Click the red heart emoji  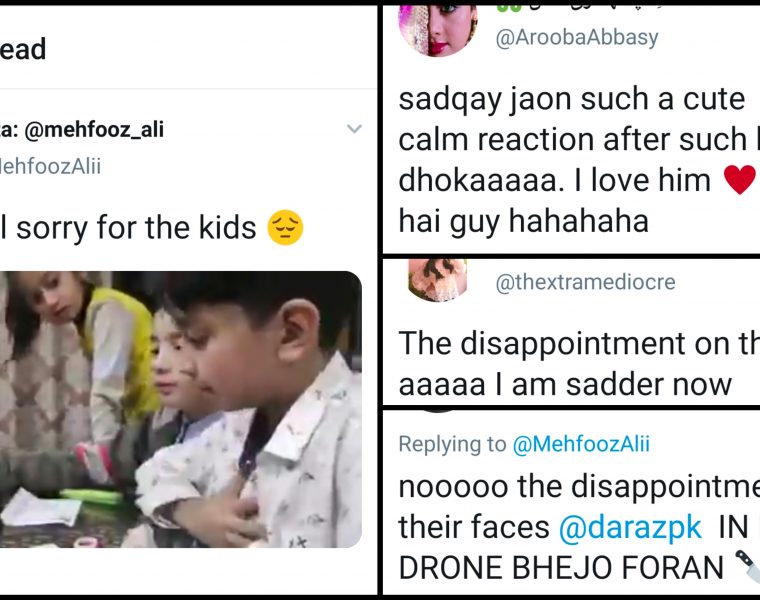click(x=739, y=180)
